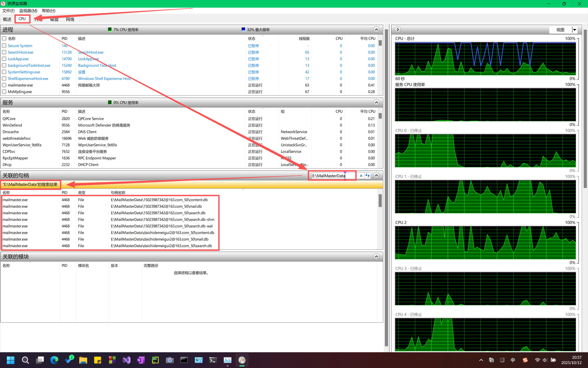Open Windows Start menu icon
The image size is (588, 368).
(x=10, y=360)
